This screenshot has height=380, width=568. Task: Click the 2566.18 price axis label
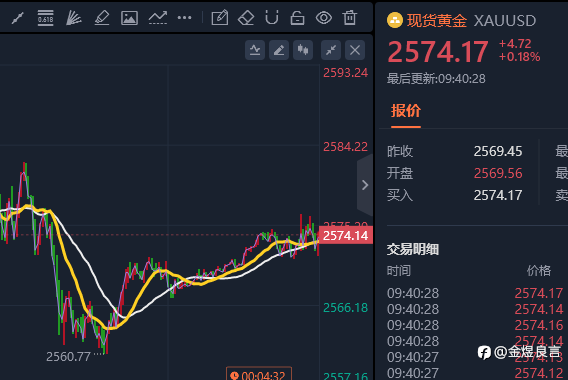pos(346,308)
